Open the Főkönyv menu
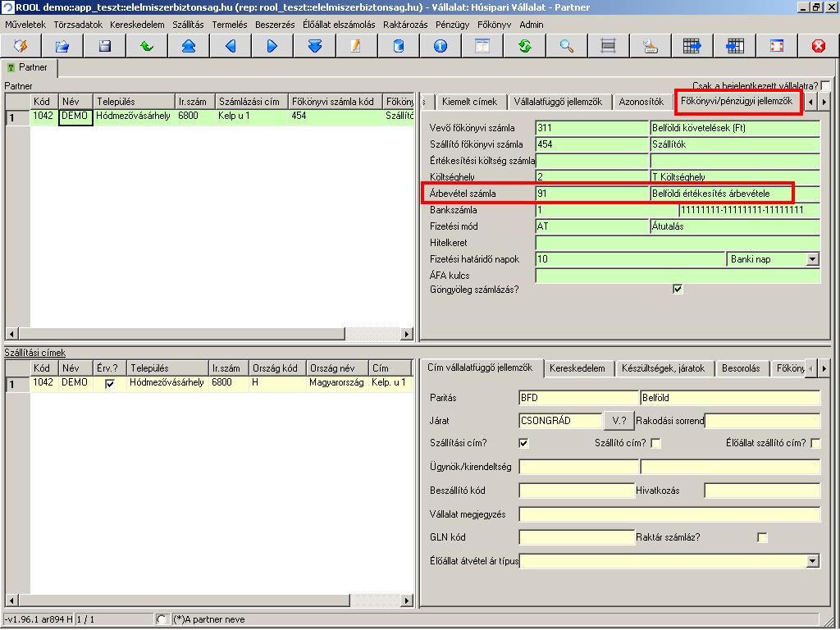 click(x=494, y=25)
